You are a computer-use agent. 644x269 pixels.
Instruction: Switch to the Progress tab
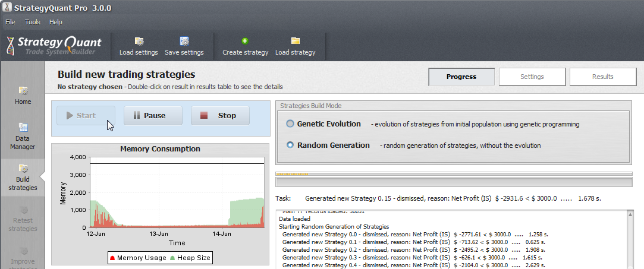[x=461, y=77]
